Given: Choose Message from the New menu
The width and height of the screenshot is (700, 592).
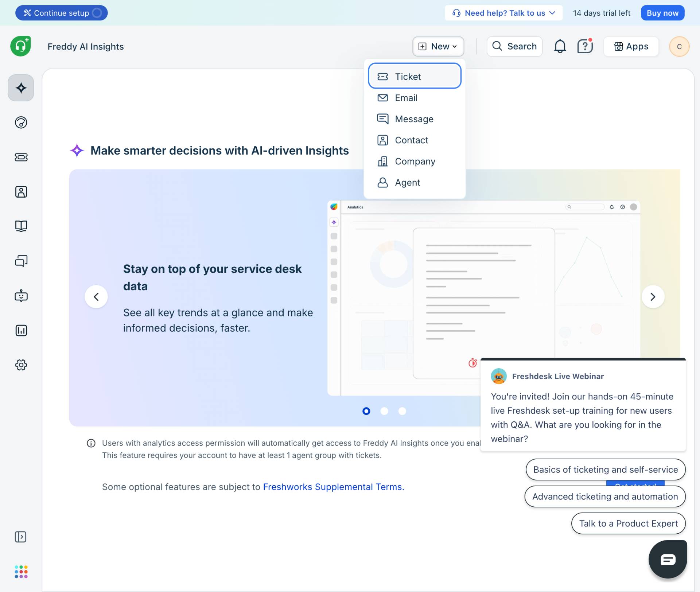Looking at the screenshot, I should 415,119.
